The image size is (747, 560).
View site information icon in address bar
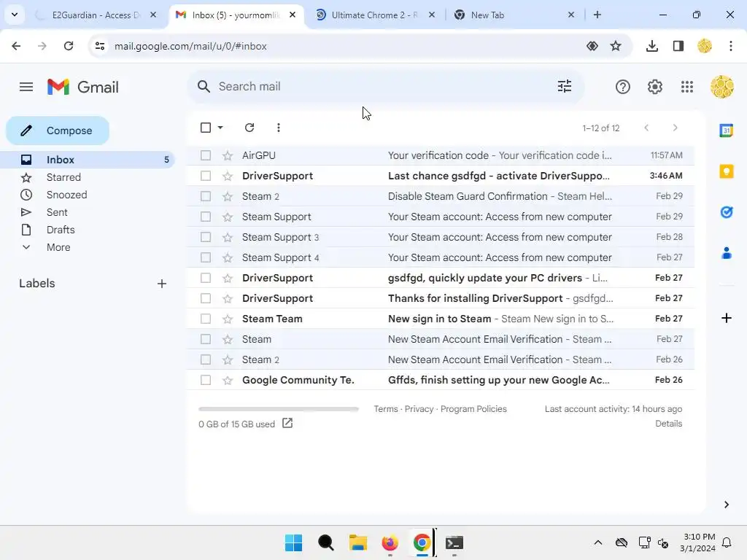[100, 46]
